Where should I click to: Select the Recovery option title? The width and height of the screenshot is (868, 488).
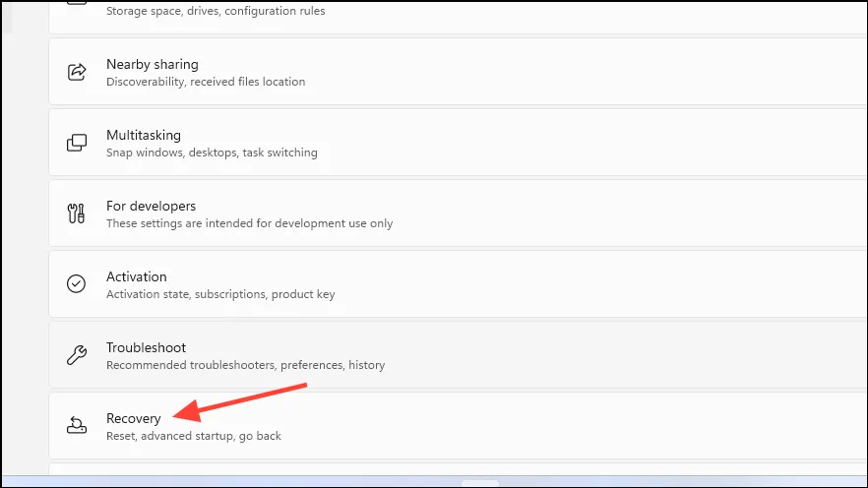[x=133, y=419]
